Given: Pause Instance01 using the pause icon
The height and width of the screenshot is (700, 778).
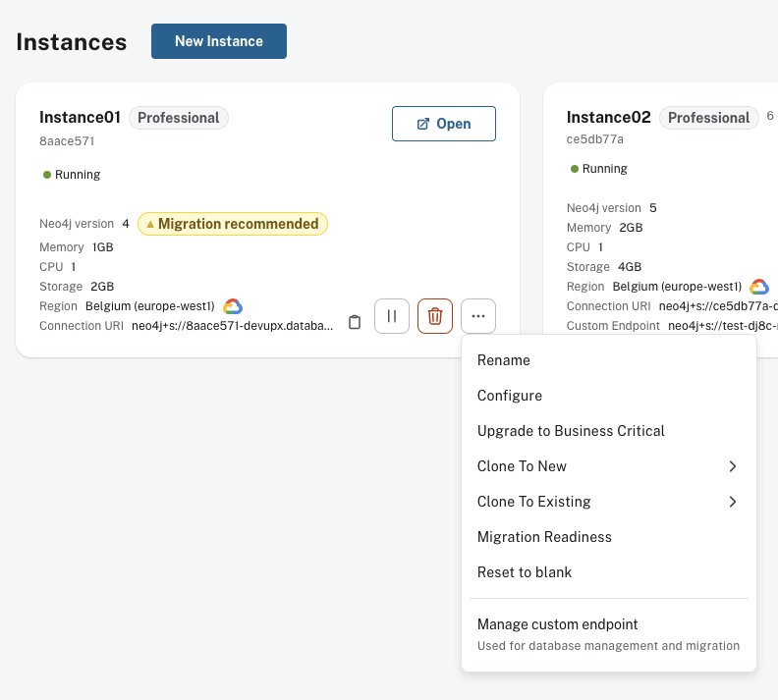Looking at the screenshot, I should click(x=392, y=316).
